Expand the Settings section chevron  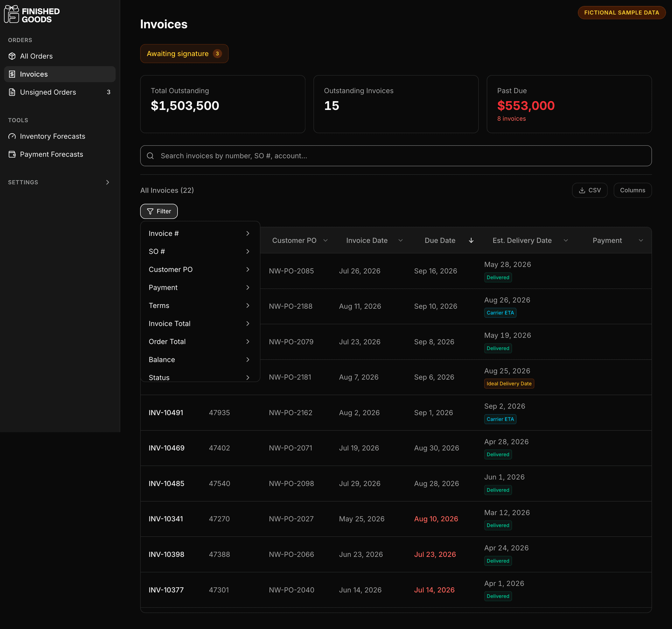click(107, 182)
